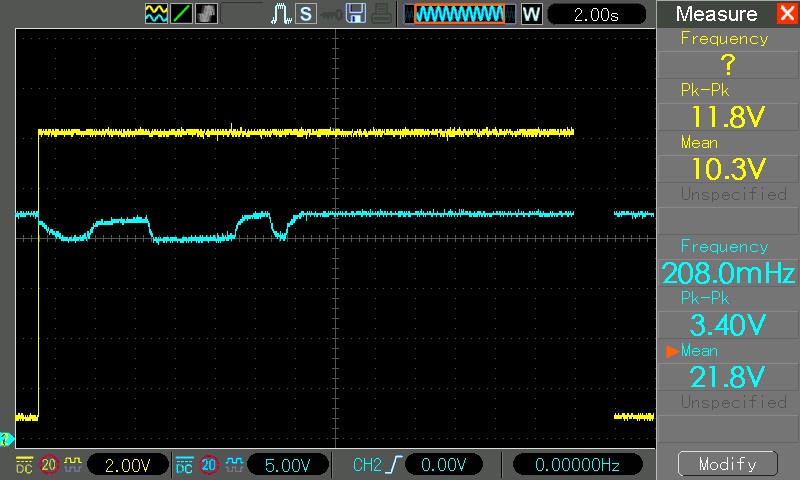
Task: Click the 0.00000Hz frequency counter readout
Action: coord(577,465)
